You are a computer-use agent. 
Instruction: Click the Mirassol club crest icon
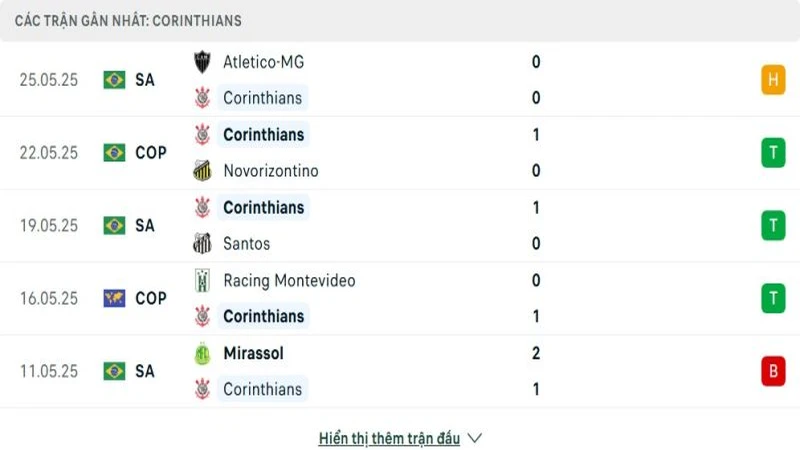tap(202, 354)
